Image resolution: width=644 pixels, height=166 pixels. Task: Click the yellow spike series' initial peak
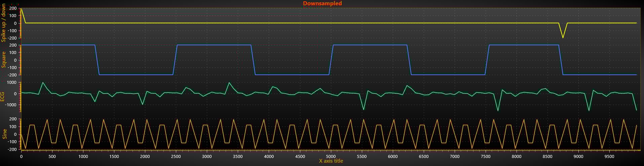tap(22, 9)
